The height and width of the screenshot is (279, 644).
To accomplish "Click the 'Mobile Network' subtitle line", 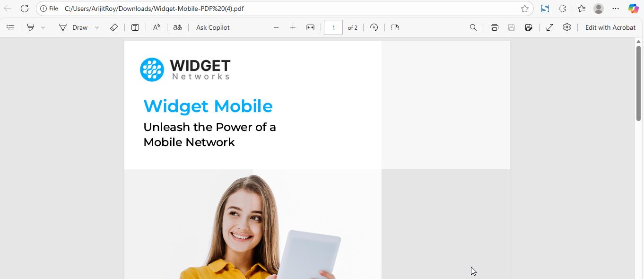I will 189,142.
